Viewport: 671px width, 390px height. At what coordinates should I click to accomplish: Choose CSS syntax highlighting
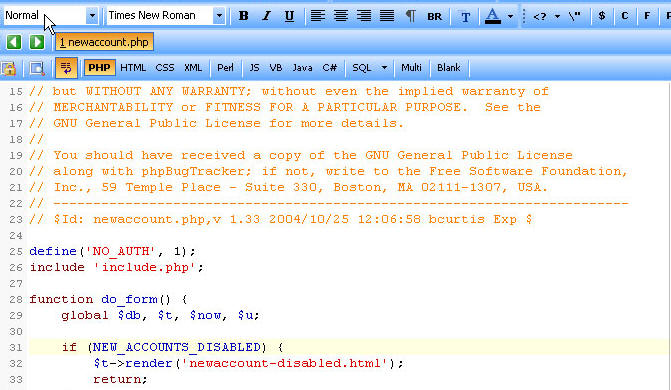[x=165, y=68]
